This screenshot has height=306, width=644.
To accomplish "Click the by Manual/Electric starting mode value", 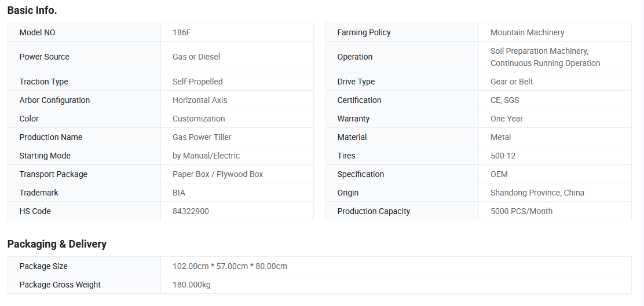I will click(x=206, y=156).
